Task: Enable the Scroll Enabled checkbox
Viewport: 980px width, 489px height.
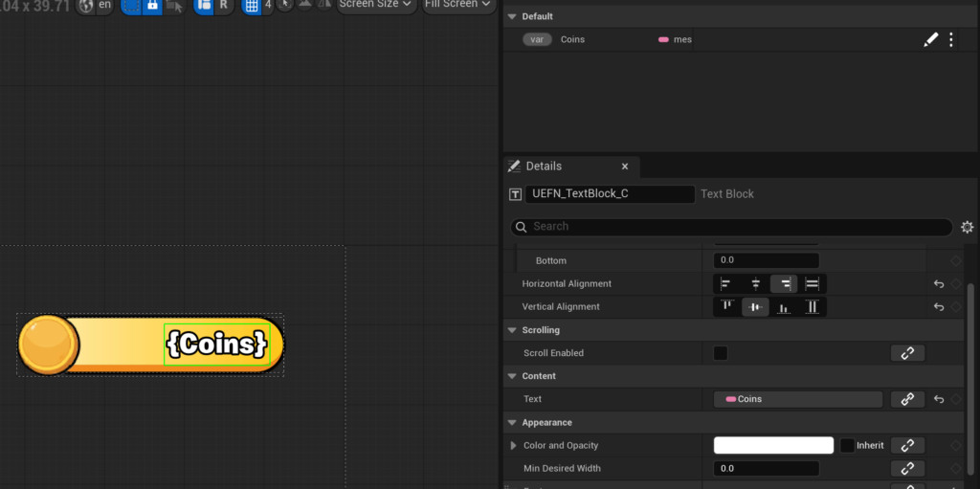Action: 721,353
